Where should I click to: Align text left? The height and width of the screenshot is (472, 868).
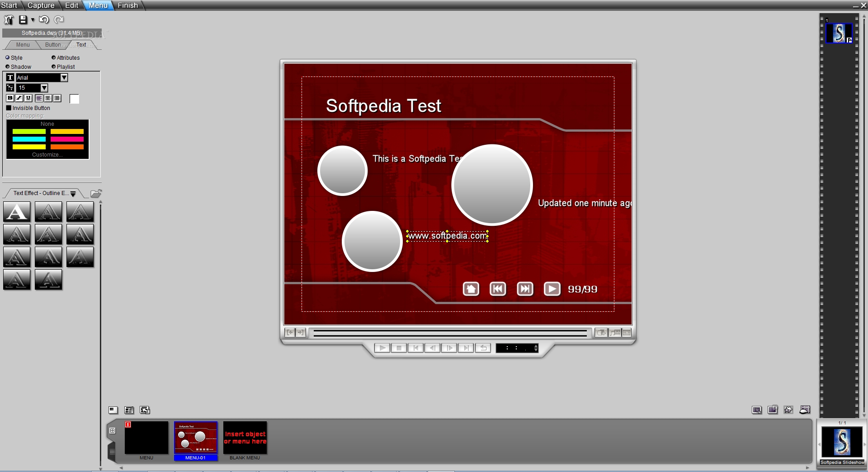[39, 98]
